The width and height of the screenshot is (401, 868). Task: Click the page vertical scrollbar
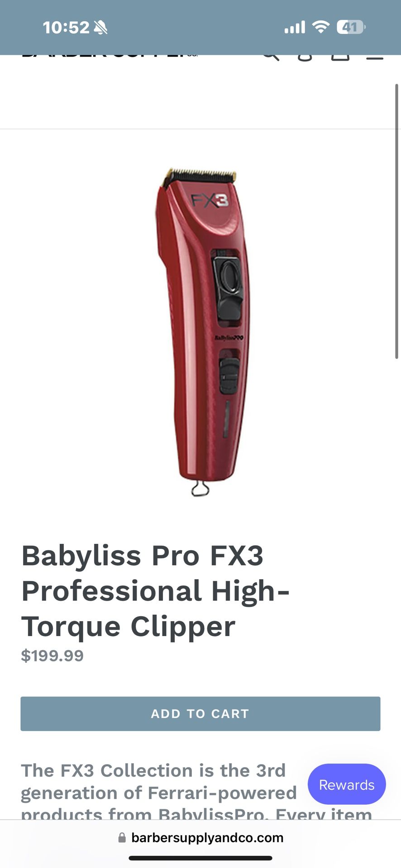pos(397,222)
